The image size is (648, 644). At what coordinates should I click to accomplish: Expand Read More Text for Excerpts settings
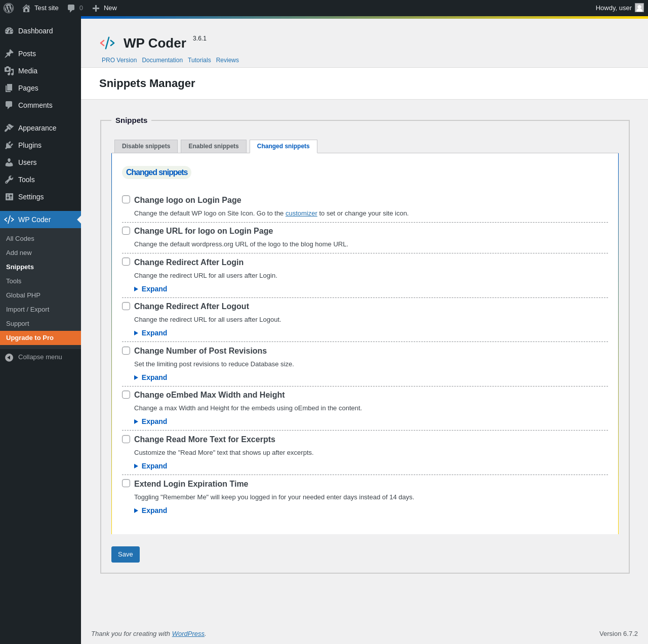[x=151, y=466]
